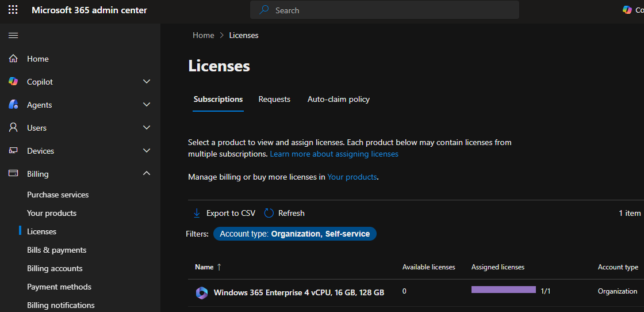Screen dimensions: 644x312
Task: Click the Copilot icon in sidebar
Action: click(13, 82)
